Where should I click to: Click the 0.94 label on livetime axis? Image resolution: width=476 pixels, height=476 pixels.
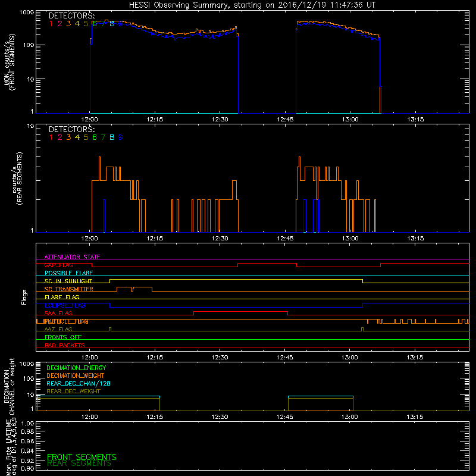click(x=27, y=451)
